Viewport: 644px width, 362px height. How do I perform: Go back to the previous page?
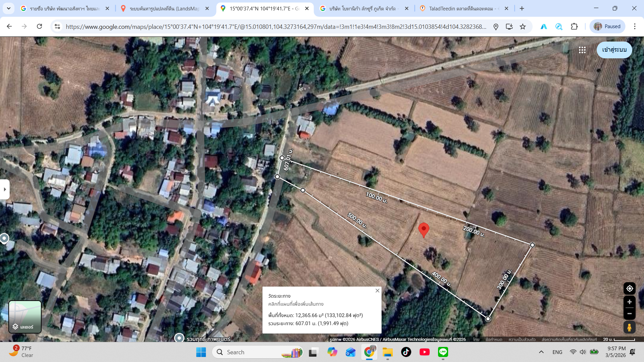click(x=9, y=26)
